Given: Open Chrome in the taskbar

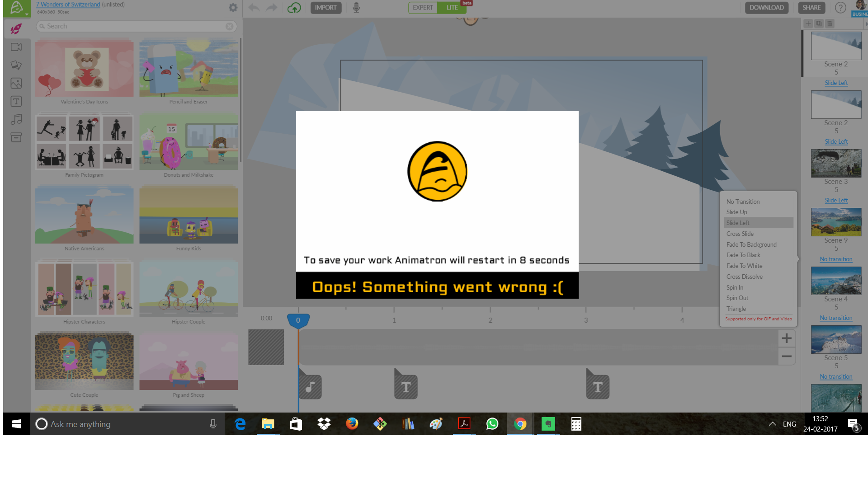Looking at the screenshot, I should click(x=520, y=424).
